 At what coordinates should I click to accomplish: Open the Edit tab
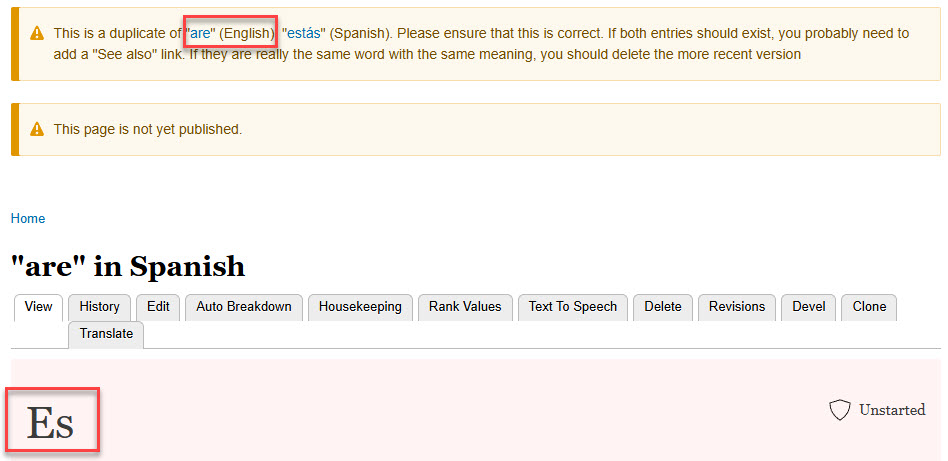point(158,307)
